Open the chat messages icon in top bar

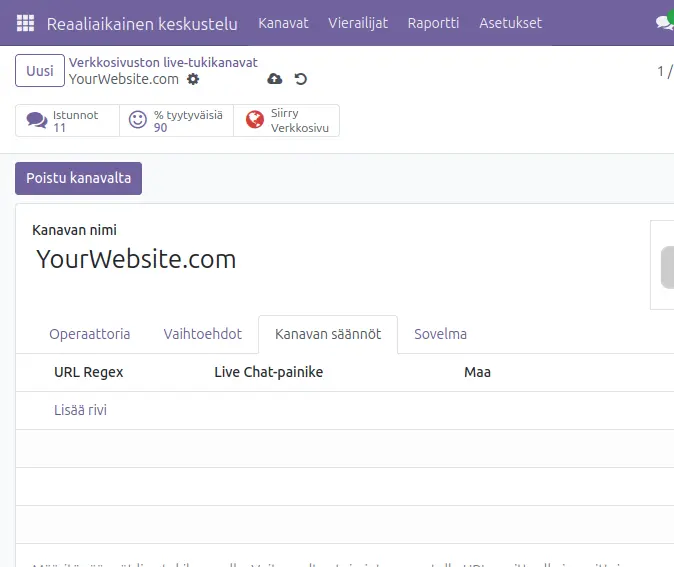664,23
